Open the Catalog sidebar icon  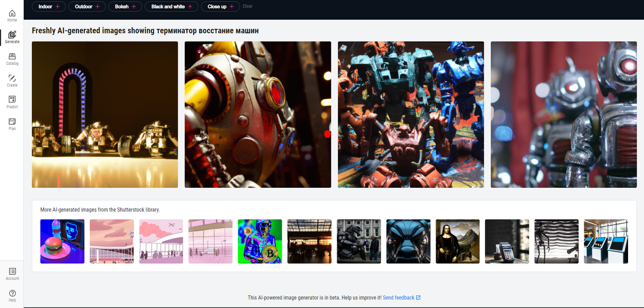[12, 59]
